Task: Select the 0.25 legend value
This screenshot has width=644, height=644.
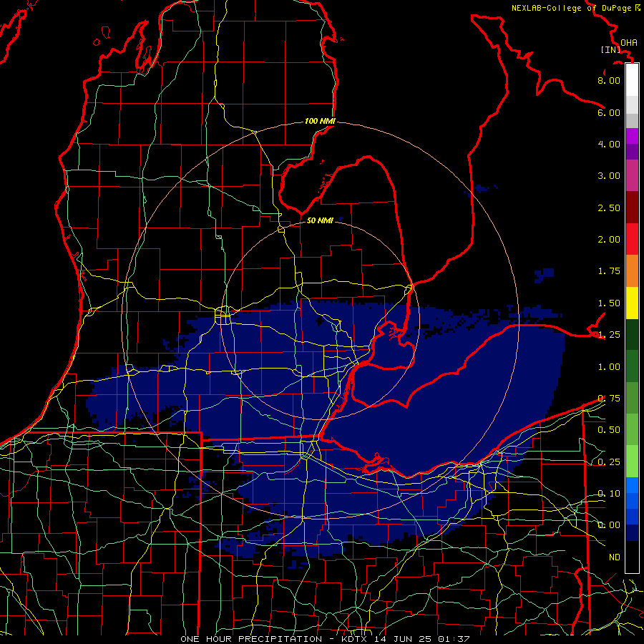Action: [609, 462]
